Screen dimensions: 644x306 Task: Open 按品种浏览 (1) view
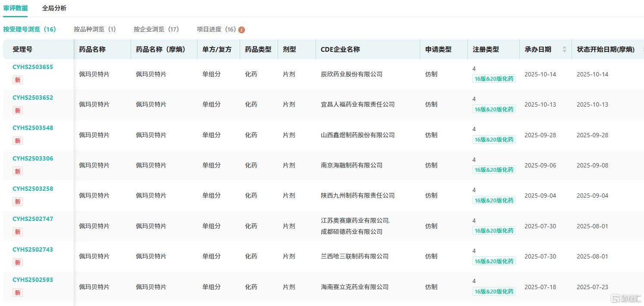pyautogui.click(x=95, y=29)
